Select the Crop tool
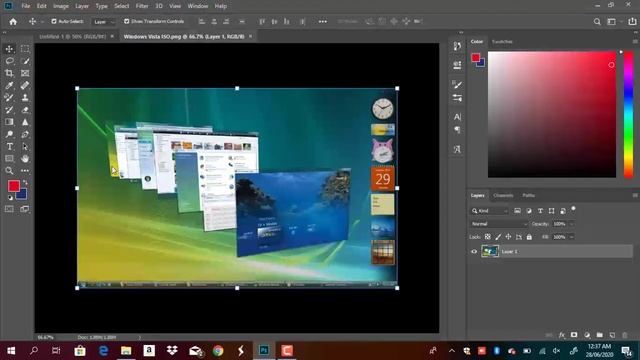 point(9,73)
